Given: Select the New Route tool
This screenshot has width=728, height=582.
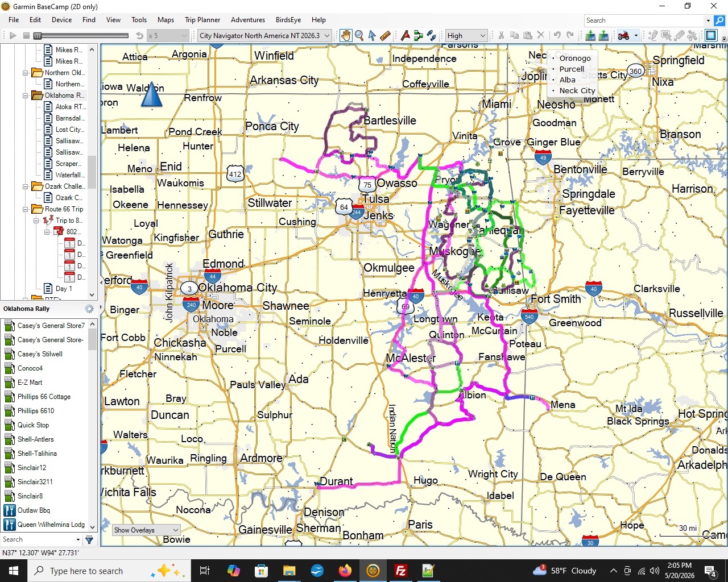Looking at the screenshot, I should coord(419,35).
